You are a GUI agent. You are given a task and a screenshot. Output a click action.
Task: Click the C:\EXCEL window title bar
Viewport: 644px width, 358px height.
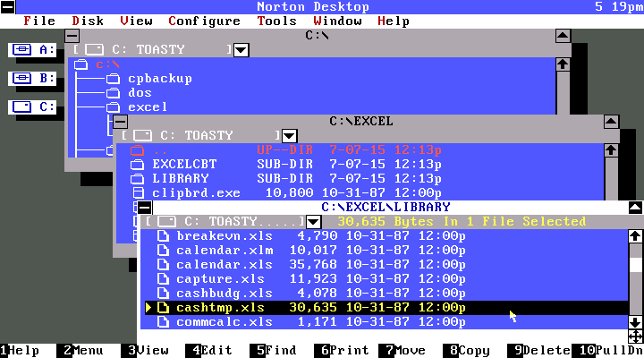tap(361, 122)
